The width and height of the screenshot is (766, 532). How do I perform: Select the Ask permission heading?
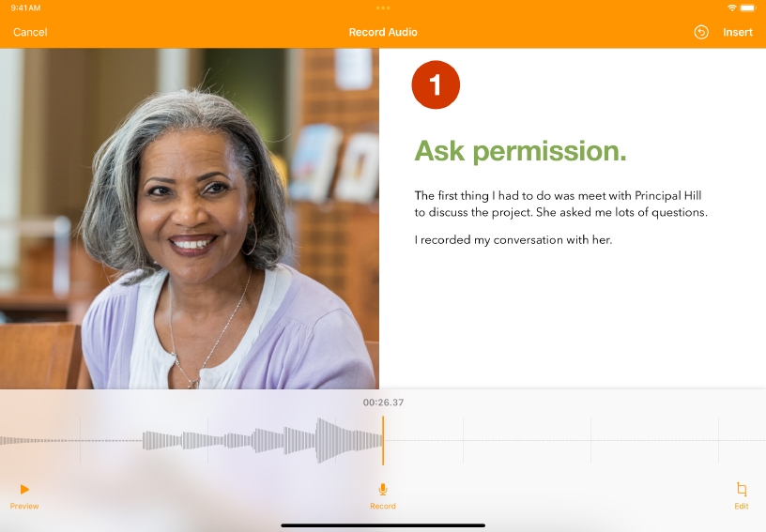click(520, 152)
